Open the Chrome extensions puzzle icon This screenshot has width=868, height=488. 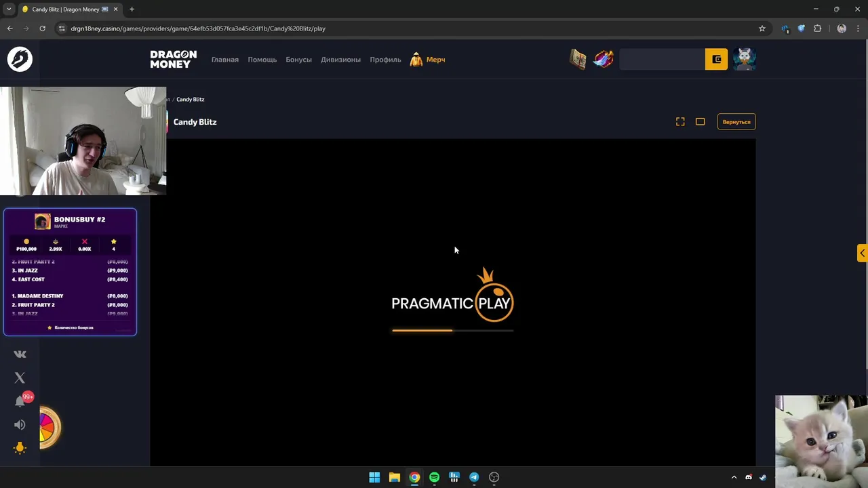pyautogui.click(x=817, y=28)
